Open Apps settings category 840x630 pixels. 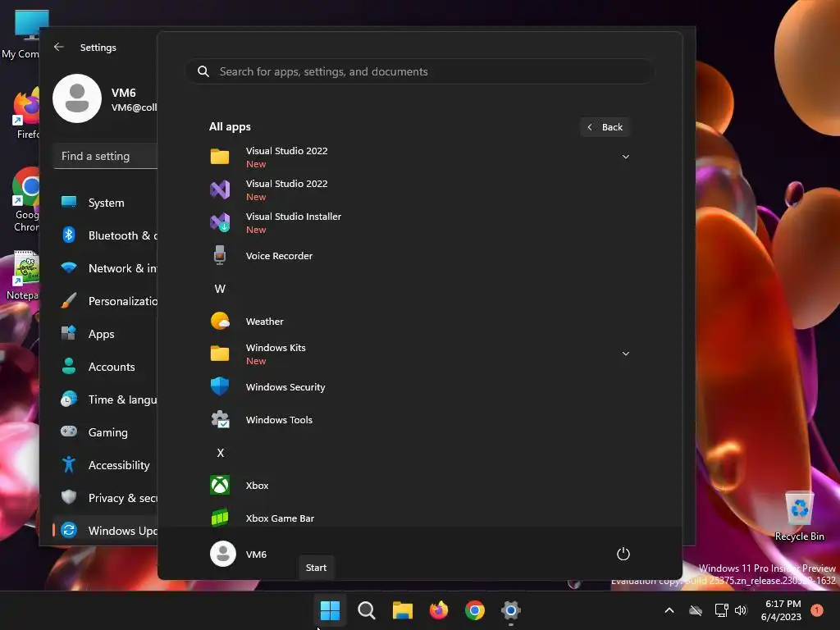105,334
